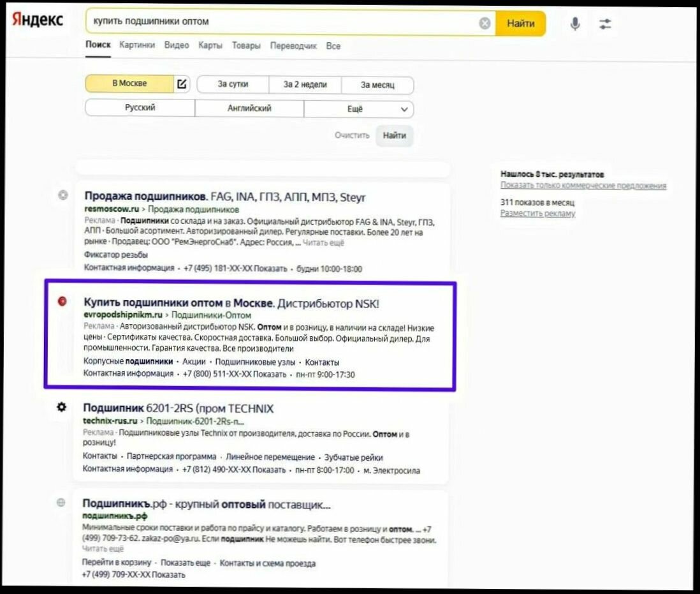Image resolution: width=700 pixels, height=594 pixels.
Task: Activate voice search microphone icon
Action: pyautogui.click(x=575, y=23)
